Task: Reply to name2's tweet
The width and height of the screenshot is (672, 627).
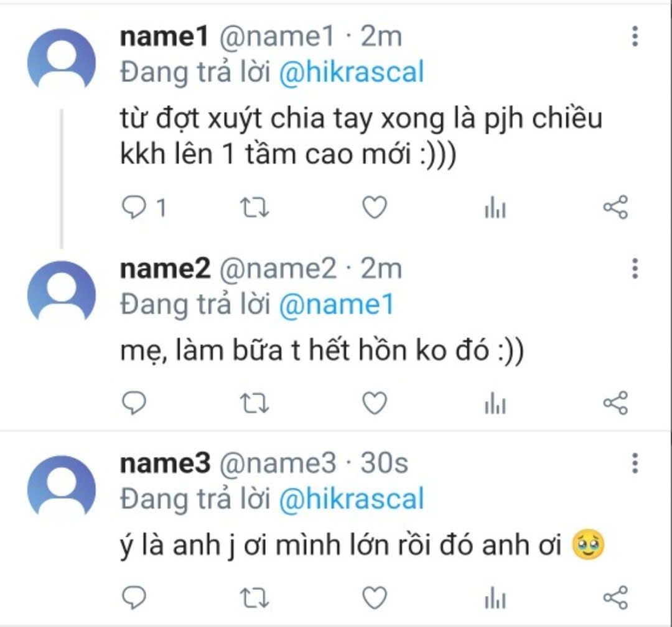Action: point(134,403)
